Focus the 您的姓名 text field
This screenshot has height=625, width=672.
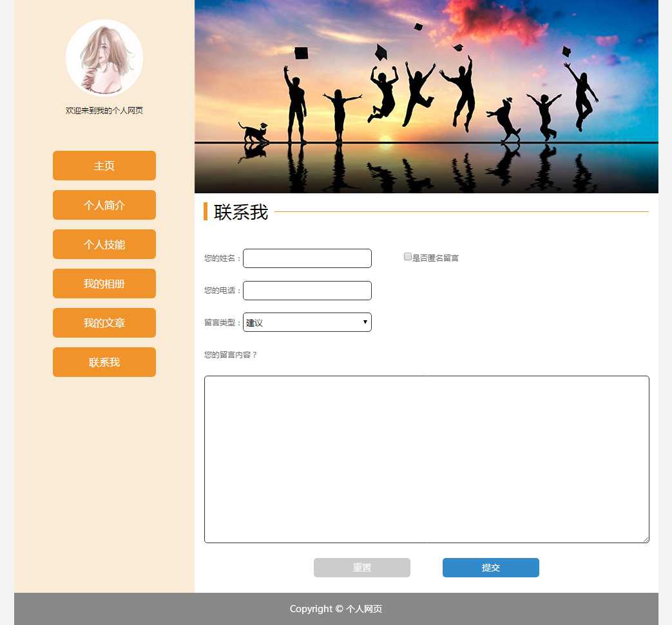[307, 258]
